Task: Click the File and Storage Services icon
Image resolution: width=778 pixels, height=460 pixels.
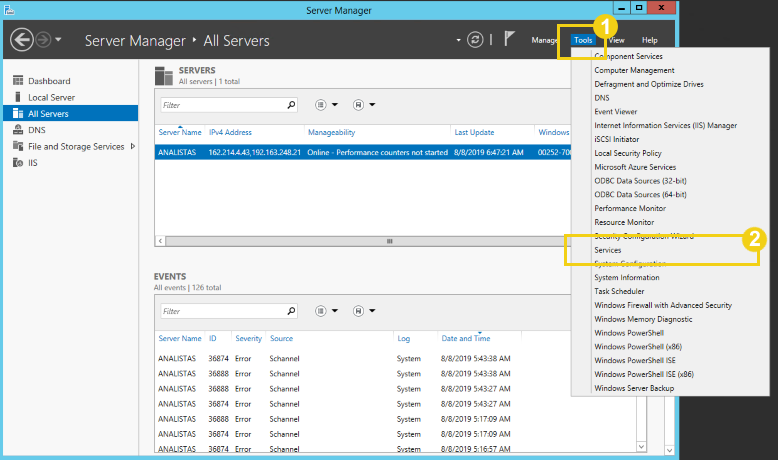Action: coord(18,146)
